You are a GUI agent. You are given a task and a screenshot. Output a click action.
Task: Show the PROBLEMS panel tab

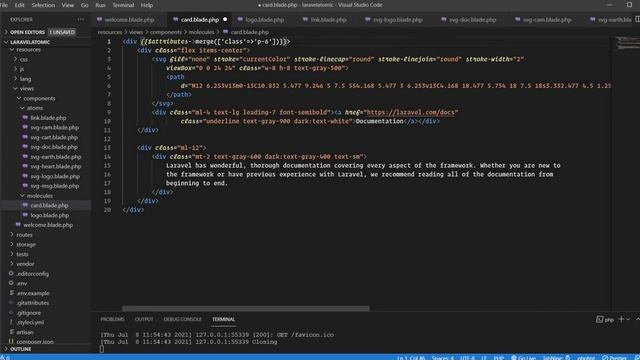(x=112, y=319)
